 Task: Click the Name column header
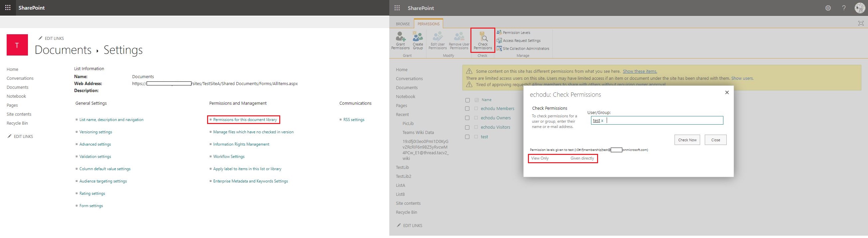pyautogui.click(x=486, y=100)
